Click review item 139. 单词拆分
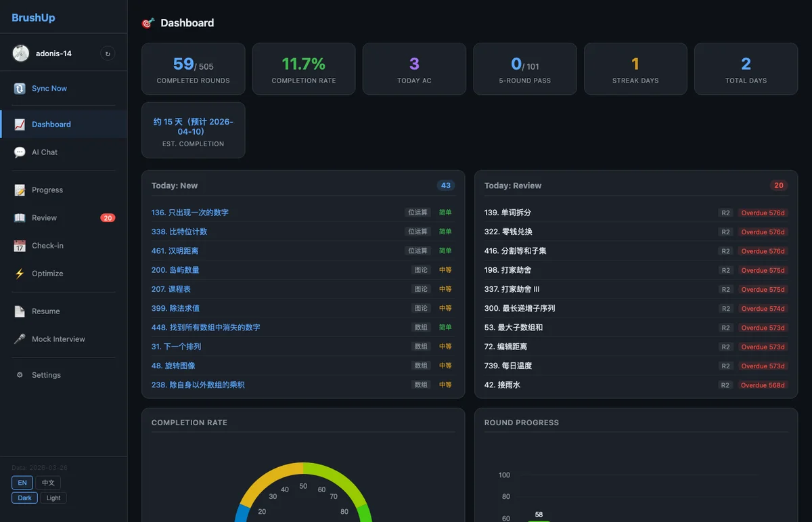 [507, 213]
